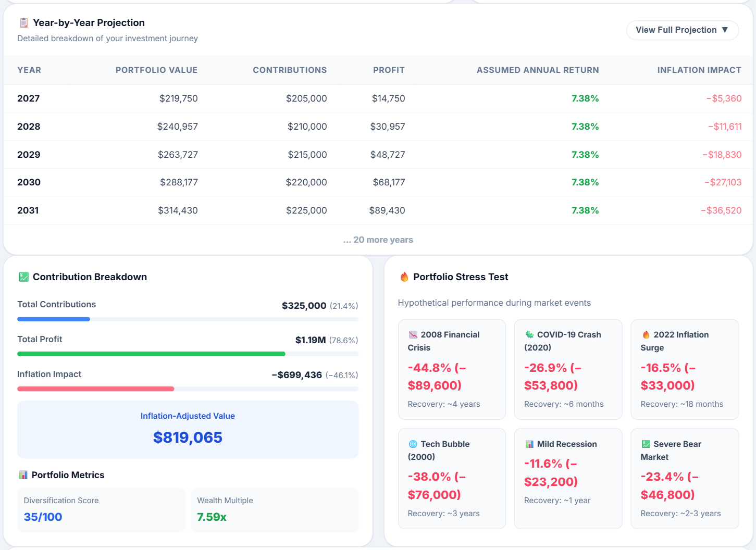
Task: Select the 2029 year row label
Action: pos(29,155)
